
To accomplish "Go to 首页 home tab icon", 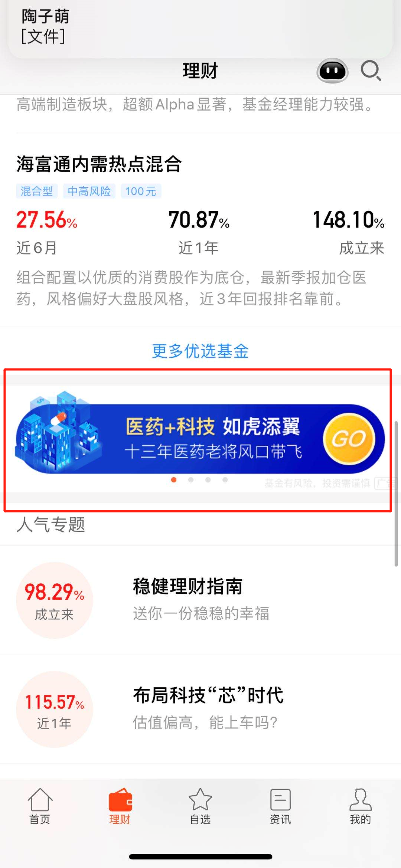I will pos(40,800).
